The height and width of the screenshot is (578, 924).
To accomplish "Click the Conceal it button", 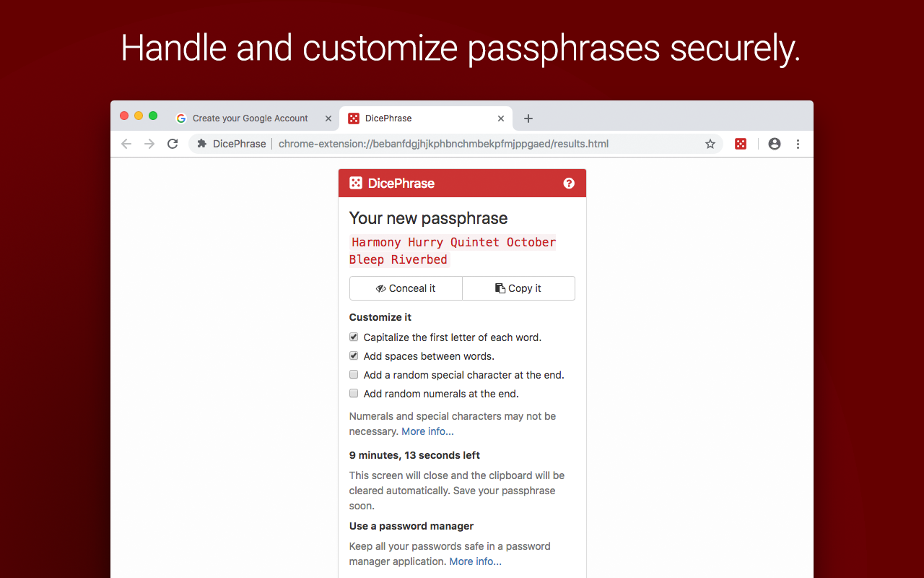I will 406,288.
